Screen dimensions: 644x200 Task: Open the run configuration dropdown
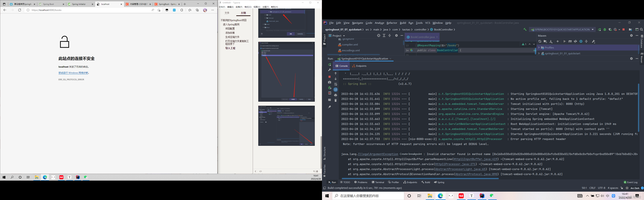click(593, 29)
